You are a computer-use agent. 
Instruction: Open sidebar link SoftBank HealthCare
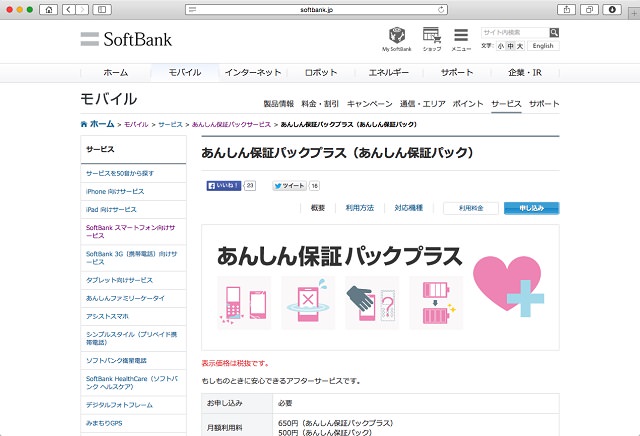point(132,383)
